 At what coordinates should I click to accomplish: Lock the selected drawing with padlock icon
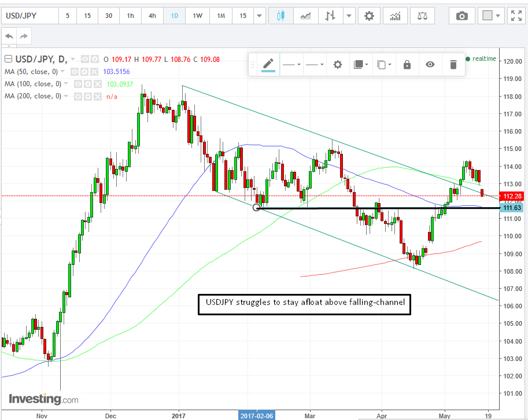407,64
